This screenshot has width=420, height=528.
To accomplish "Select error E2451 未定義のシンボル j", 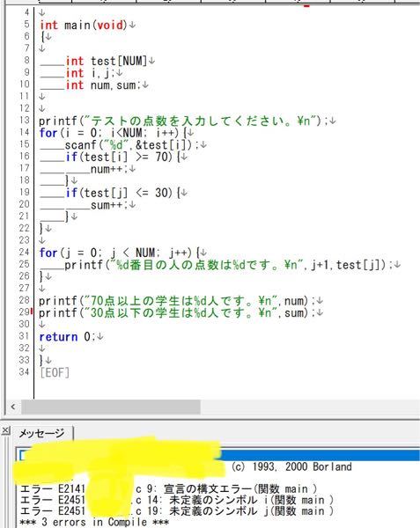I will point(176,511).
